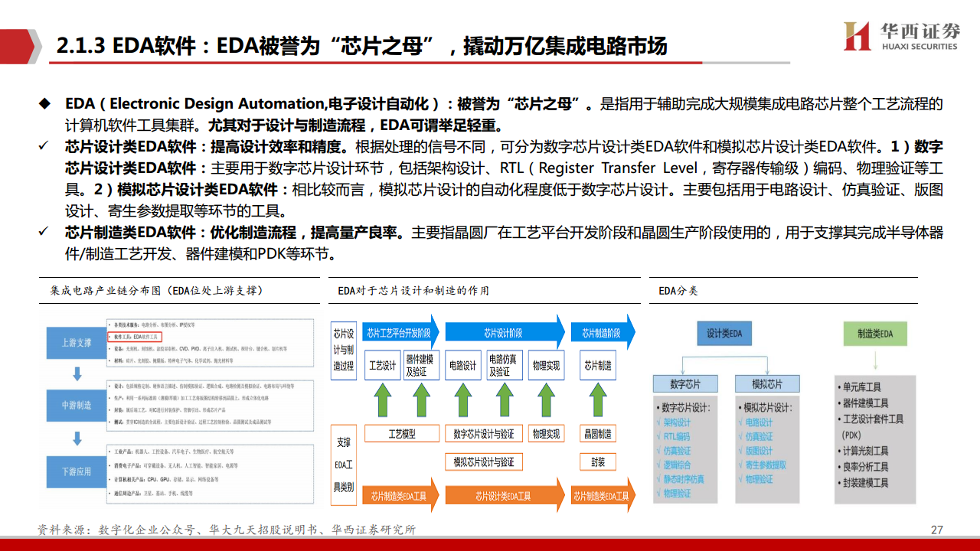Select the 数字芯片 category box

684,383
